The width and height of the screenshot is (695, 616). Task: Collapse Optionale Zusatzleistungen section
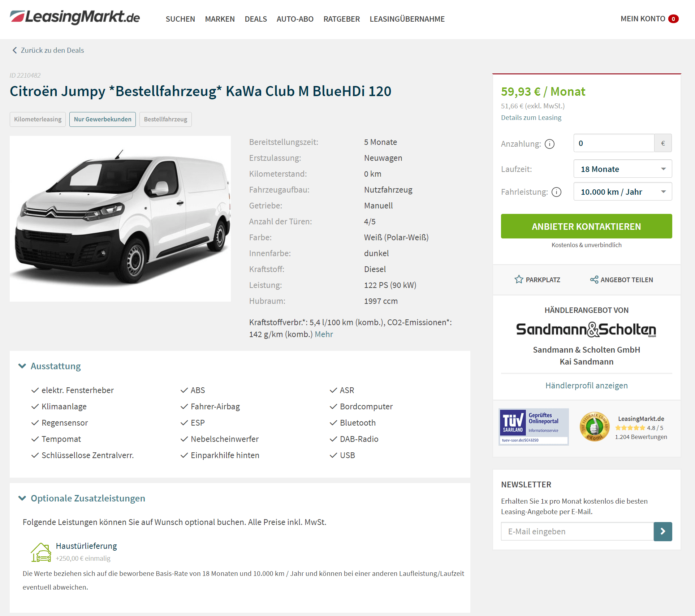pos(82,498)
